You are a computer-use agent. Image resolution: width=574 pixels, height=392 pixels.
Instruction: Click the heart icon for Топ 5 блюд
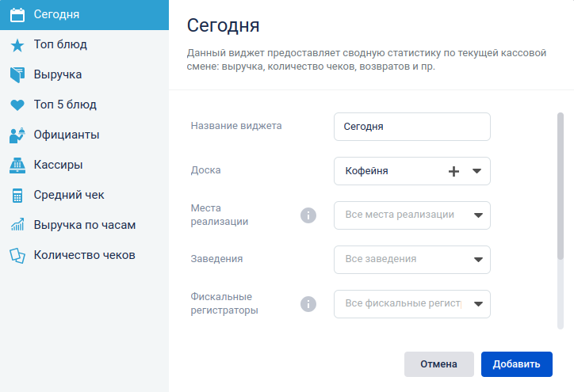tap(17, 105)
